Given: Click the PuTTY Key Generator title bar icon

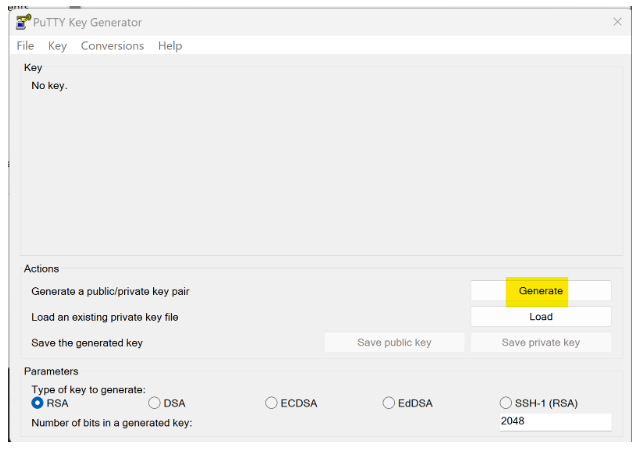Looking at the screenshot, I should [x=23, y=22].
